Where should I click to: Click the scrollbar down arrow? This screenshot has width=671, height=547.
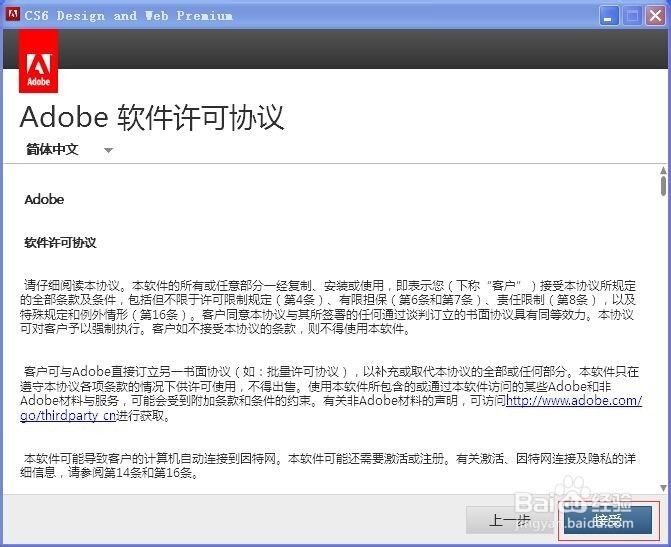click(x=663, y=488)
